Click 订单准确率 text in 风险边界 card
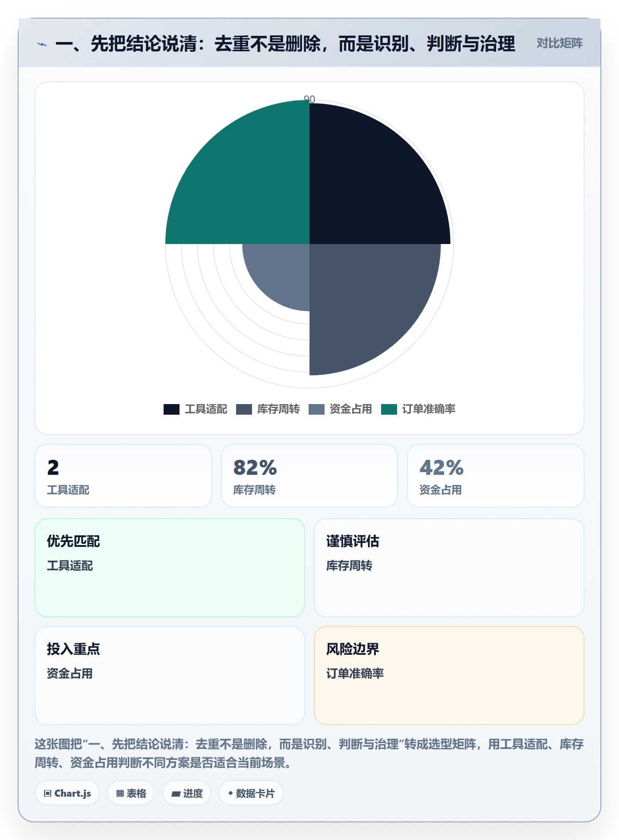The image size is (619, 840). tap(355, 673)
